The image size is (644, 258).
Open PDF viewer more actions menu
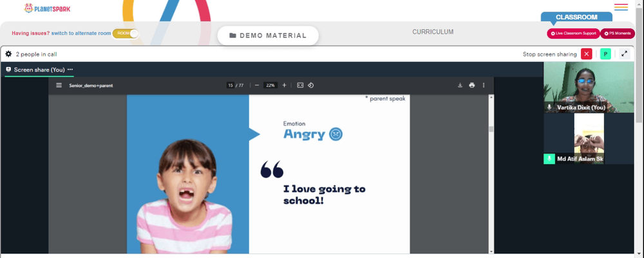pyautogui.click(x=484, y=85)
